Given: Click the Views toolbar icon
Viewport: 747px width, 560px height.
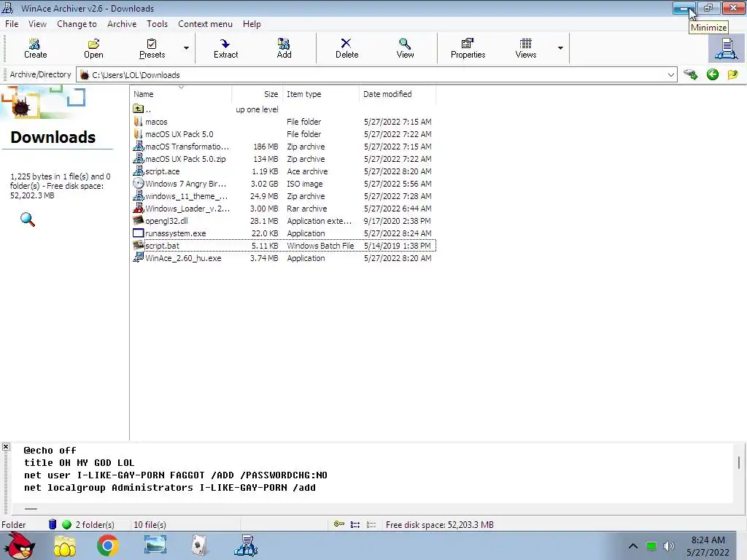Looking at the screenshot, I should pos(525,48).
